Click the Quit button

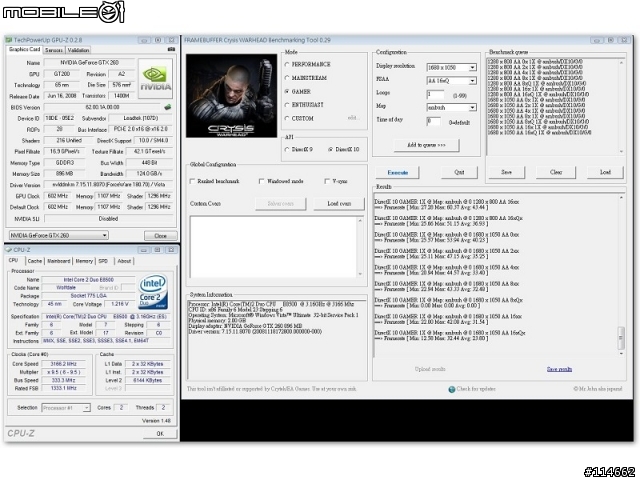(459, 172)
